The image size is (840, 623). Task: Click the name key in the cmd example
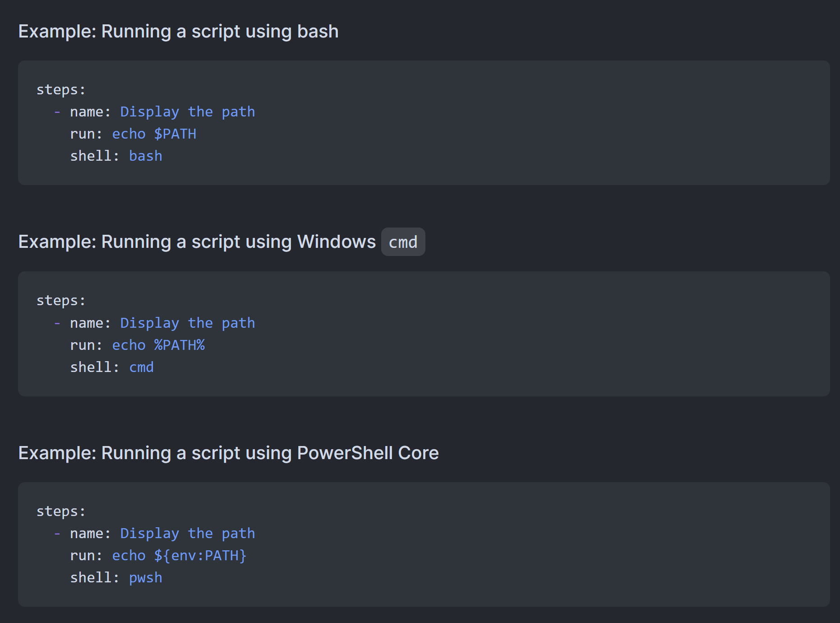tap(88, 322)
